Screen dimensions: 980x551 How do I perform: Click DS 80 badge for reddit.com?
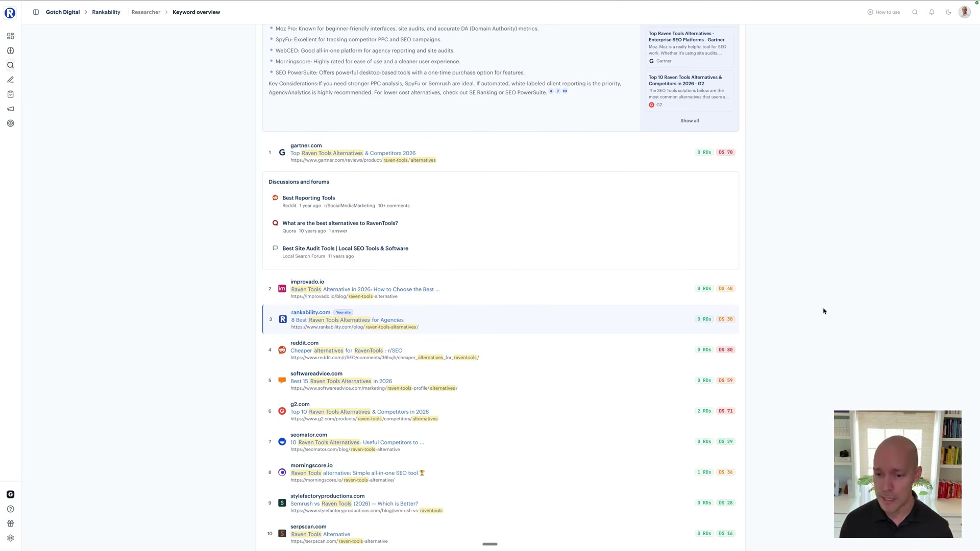point(726,350)
